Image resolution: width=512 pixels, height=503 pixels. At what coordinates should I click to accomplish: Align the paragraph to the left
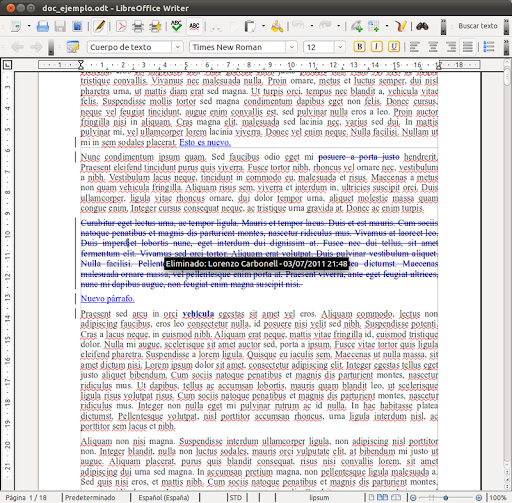pyautogui.click(x=414, y=47)
